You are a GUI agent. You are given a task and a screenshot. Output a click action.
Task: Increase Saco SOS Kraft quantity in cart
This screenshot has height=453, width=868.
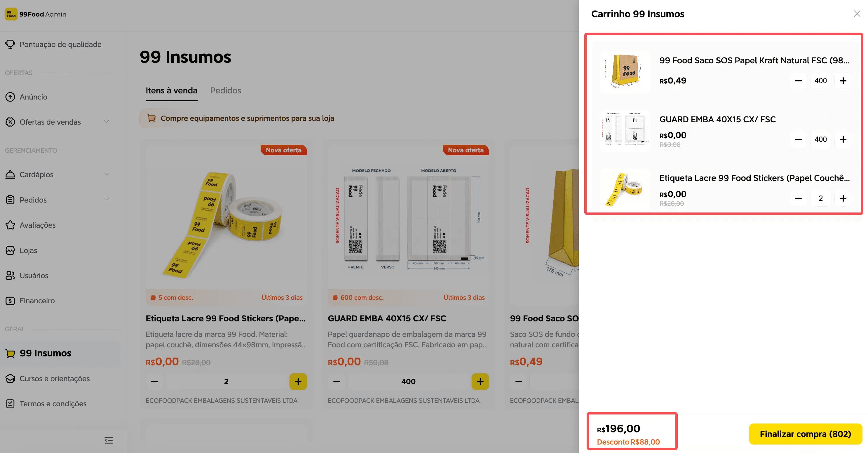tap(843, 81)
